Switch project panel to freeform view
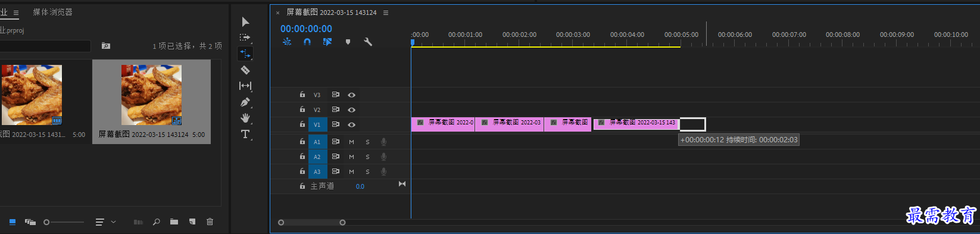The width and height of the screenshot is (980, 234). click(x=30, y=222)
